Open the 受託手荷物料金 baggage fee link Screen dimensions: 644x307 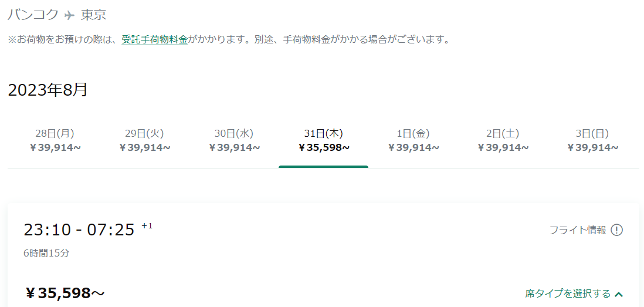(154, 40)
